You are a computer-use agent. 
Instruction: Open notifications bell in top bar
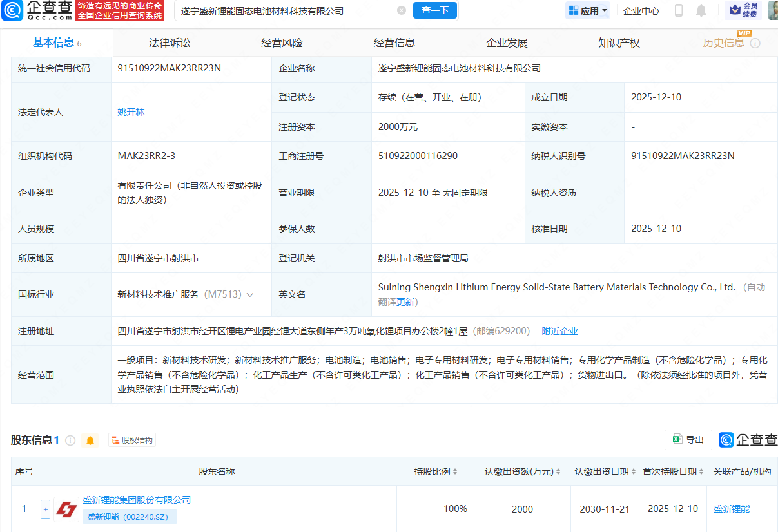[x=701, y=10]
